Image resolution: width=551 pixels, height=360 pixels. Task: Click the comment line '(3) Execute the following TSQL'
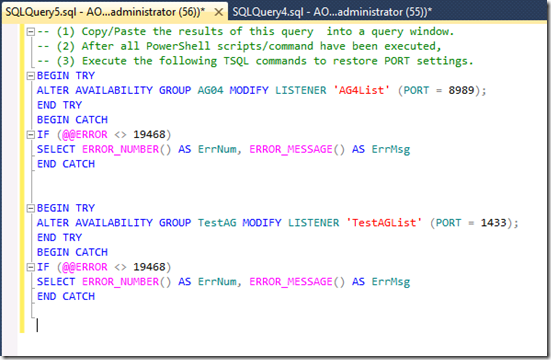(255, 61)
